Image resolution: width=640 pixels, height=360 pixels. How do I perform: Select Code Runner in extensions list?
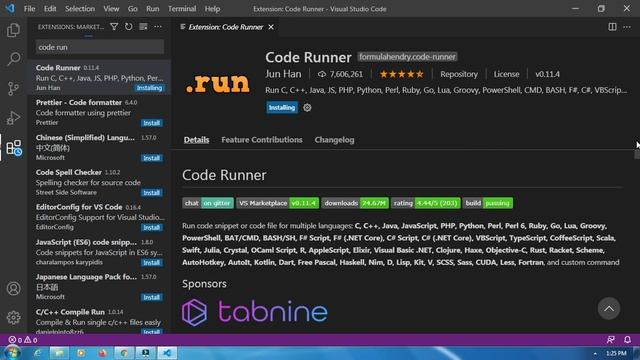click(x=99, y=78)
